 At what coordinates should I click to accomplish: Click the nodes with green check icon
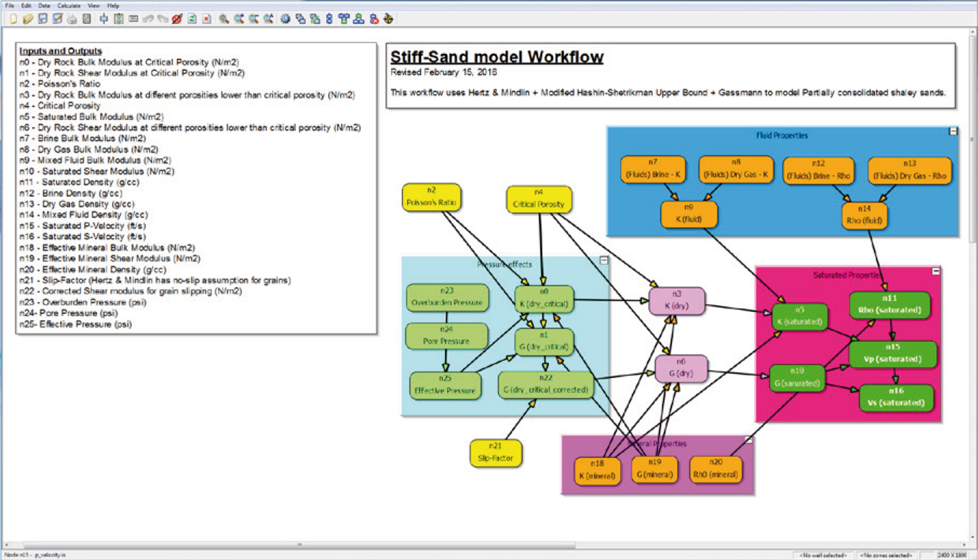click(x=315, y=19)
